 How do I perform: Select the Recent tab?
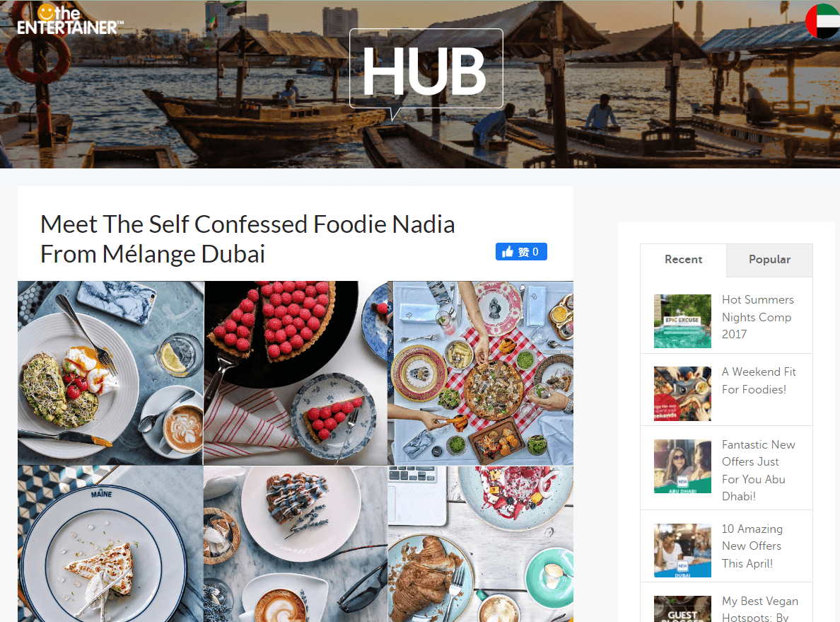683,260
